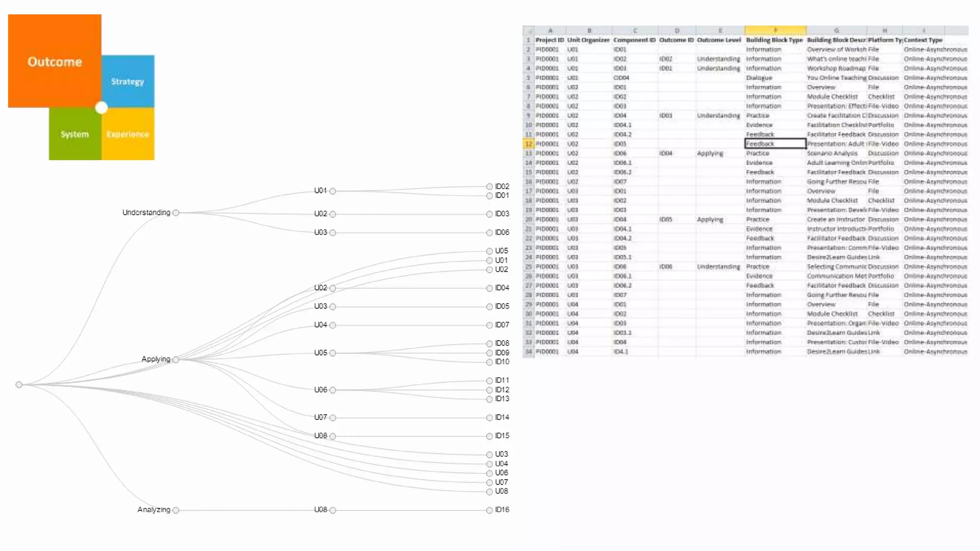
Task: Click the U06 node circle in tree
Action: pos(333,390)
